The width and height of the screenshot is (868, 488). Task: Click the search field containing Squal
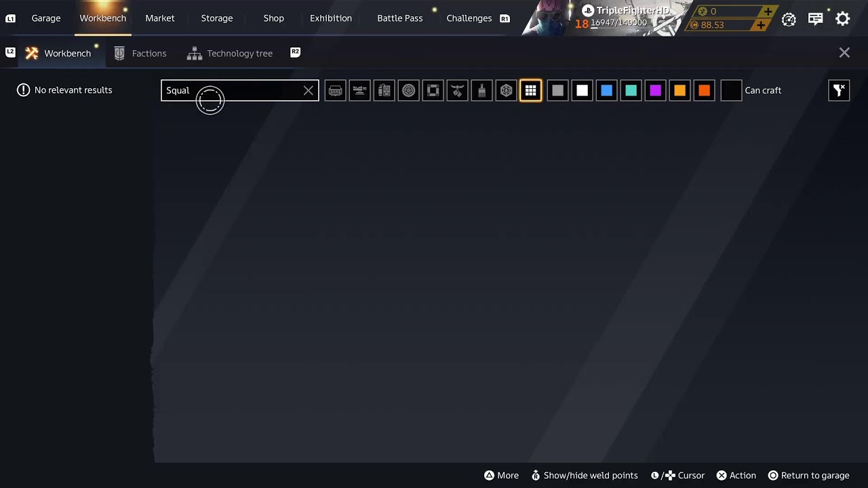[239, 90]
